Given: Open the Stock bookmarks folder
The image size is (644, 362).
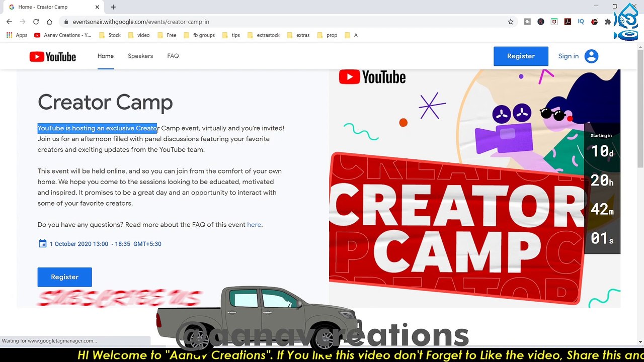Looking at the screenshot, I should coord(110,35).
